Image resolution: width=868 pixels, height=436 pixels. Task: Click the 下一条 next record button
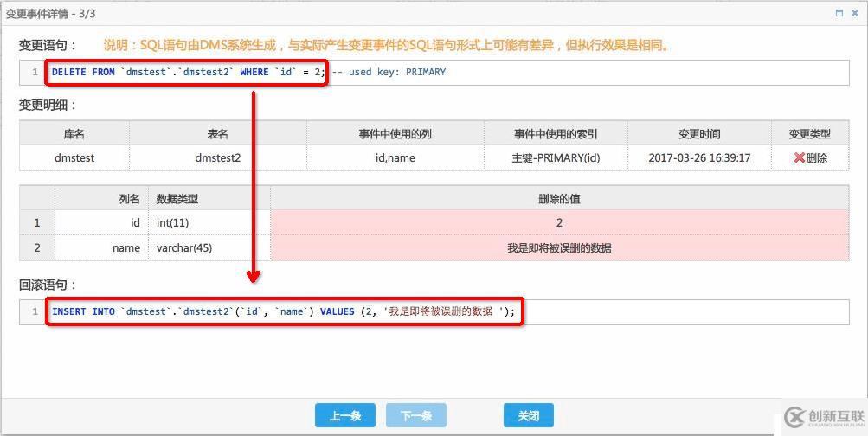click(415, 415)
